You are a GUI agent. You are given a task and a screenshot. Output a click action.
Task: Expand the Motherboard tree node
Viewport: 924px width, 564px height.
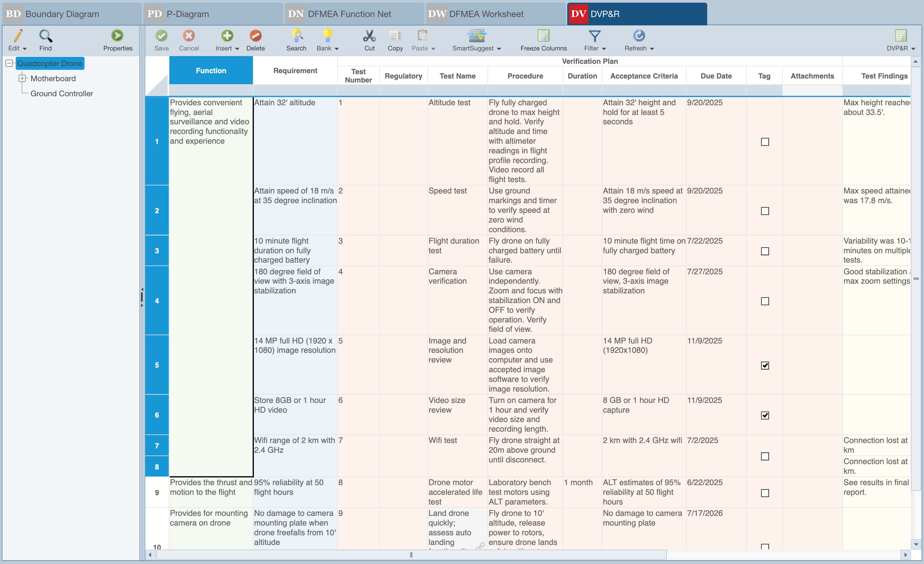(23, 79)
